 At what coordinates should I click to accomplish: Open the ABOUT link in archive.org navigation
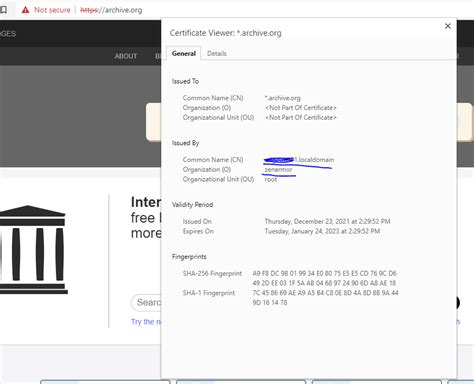(126, 56)
